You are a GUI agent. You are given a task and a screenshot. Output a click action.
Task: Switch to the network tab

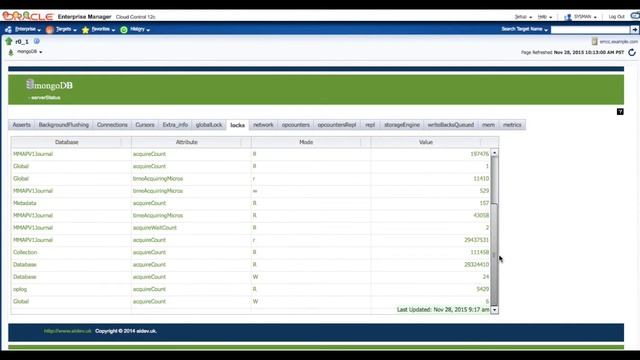(x=263, y=125)
